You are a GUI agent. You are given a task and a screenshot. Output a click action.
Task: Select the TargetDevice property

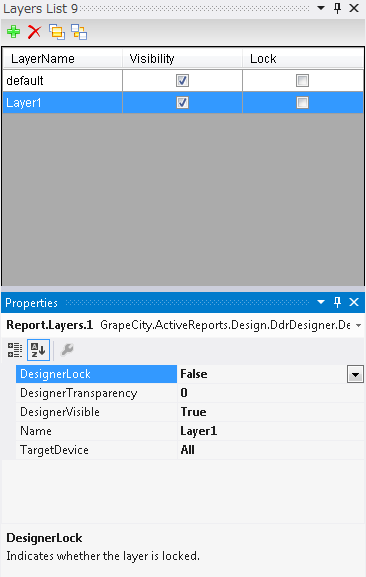click(x=54, y=450)
